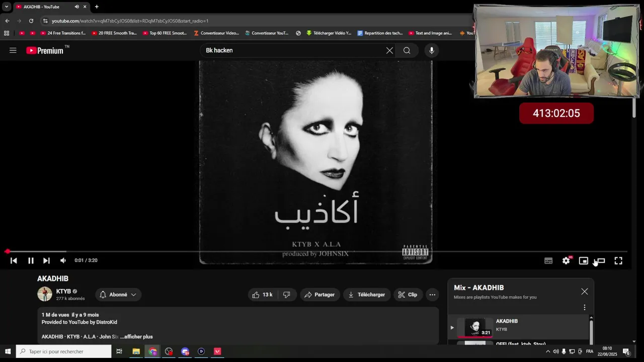Open the Abonné subscription dropdown
The width and height of the screenshot is (644, 362).
118,295
